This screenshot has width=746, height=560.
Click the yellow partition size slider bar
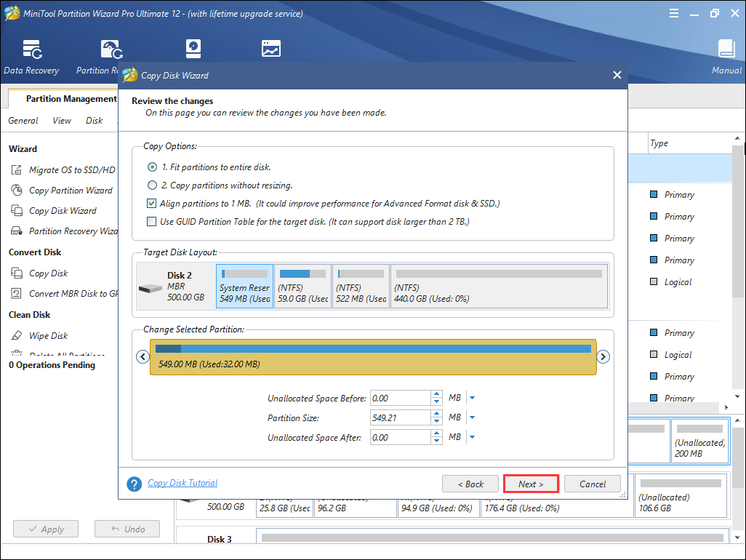[x=373, y=357]
